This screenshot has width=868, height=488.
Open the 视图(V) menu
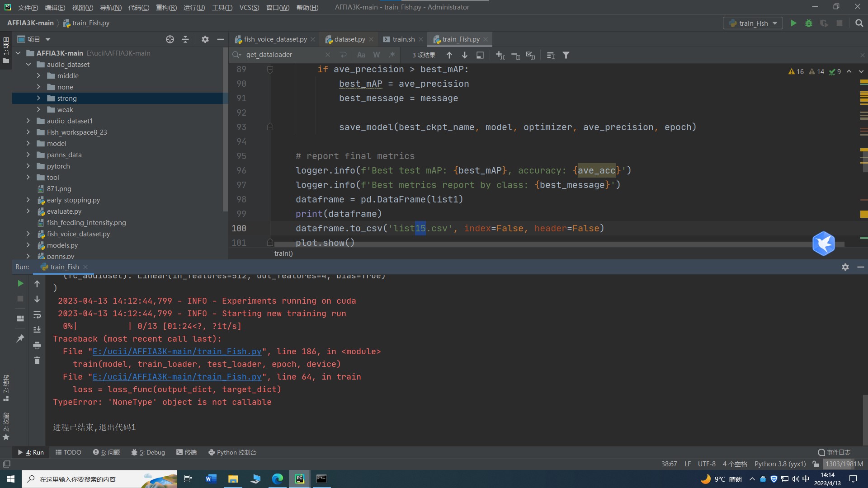pyautogui.click(x=82, y=7)
